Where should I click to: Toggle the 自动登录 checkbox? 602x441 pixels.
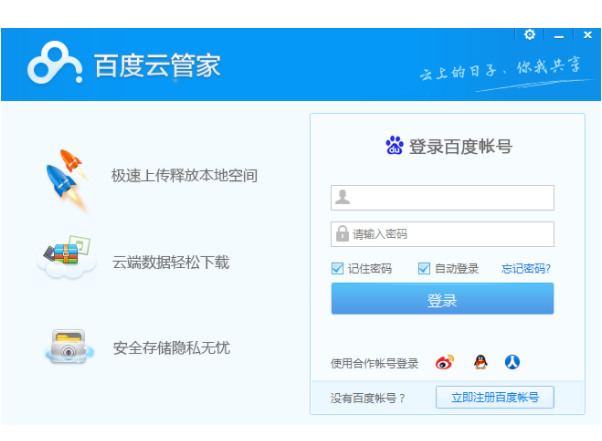pyautogui.click(x=424, y=268)
